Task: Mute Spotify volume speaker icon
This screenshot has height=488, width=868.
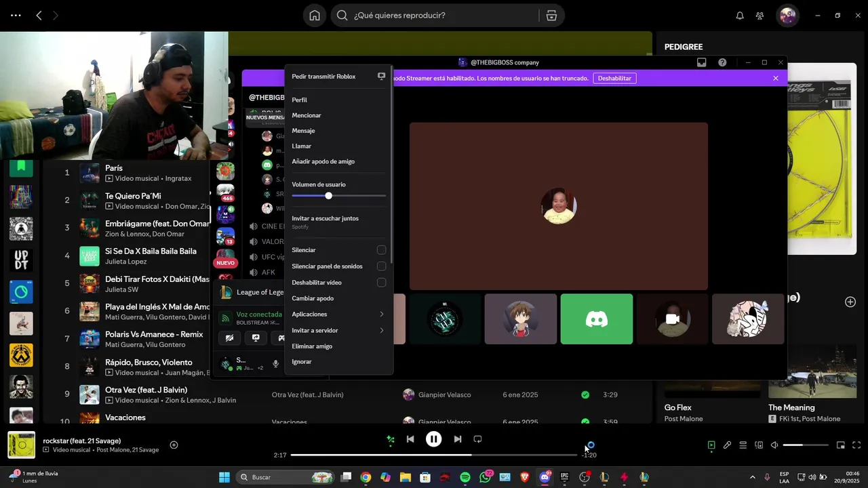Action: coord(774,445)
